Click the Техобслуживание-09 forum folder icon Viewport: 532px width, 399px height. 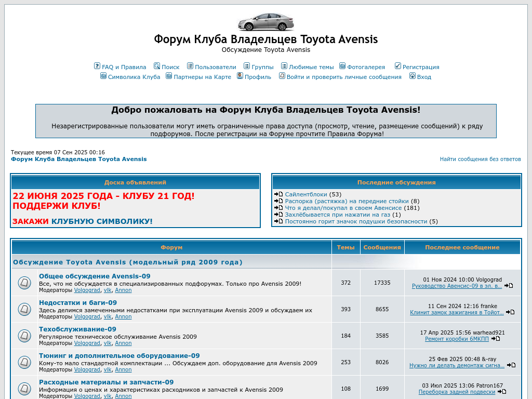[24, 336]
